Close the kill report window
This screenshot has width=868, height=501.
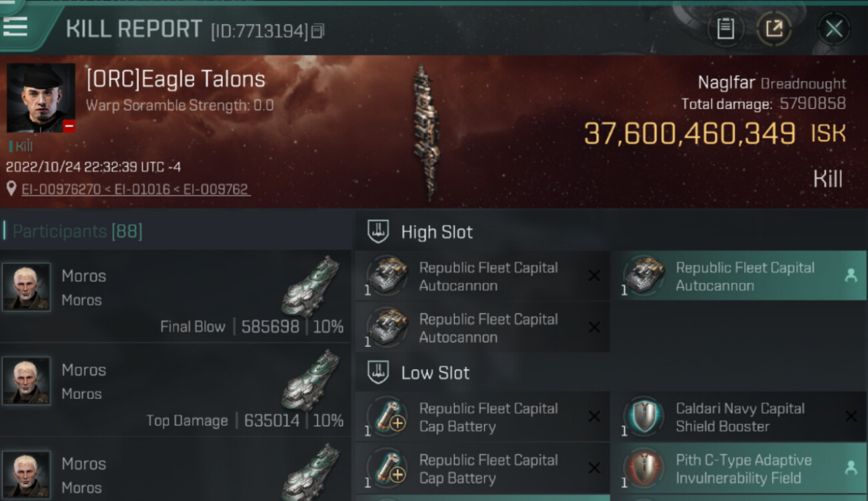pyautogui.click(x=833, y=29)
